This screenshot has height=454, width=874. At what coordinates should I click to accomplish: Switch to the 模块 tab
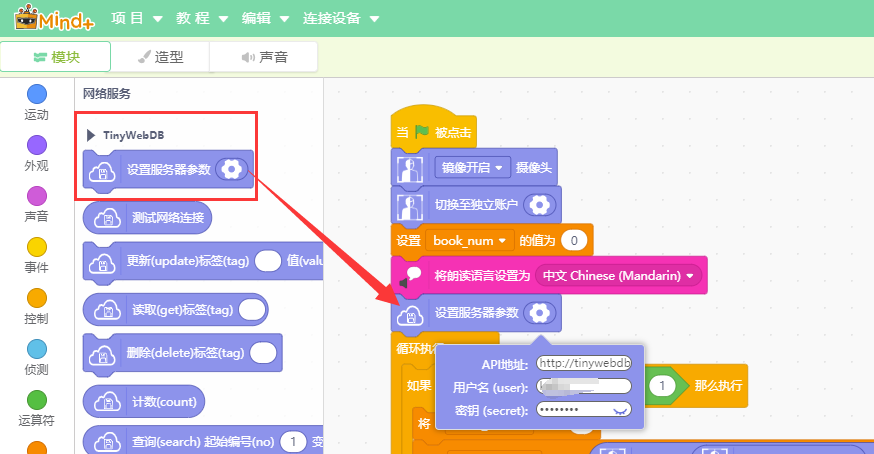tap(56, 57)
